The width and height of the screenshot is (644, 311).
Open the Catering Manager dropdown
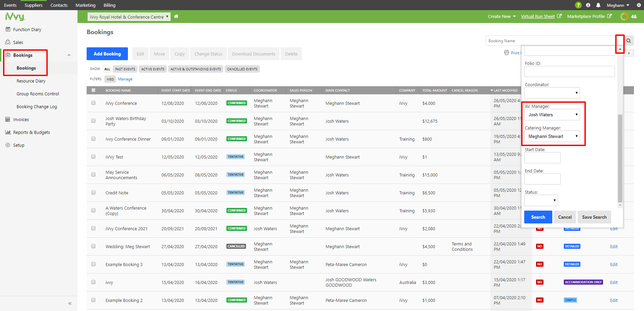tap(552, 136)
